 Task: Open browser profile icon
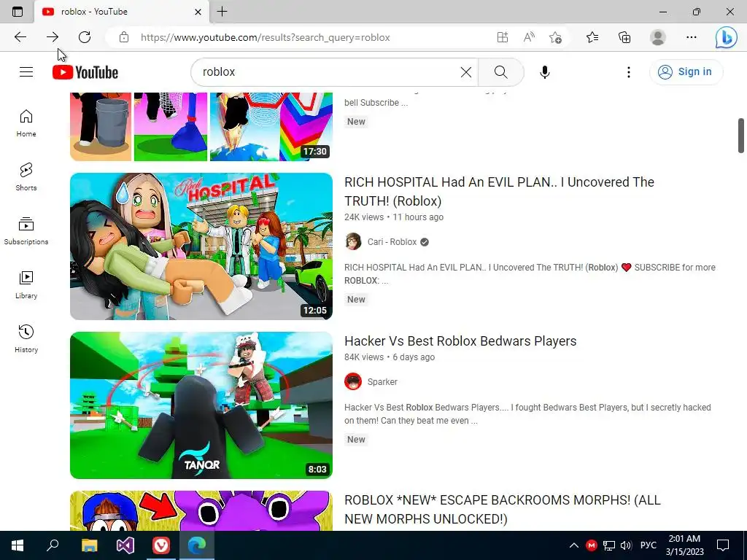[x=658, y=37]
